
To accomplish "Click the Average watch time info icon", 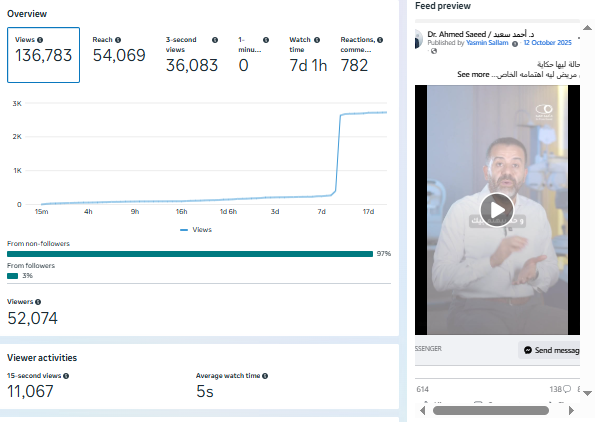I will coord(265,376).
